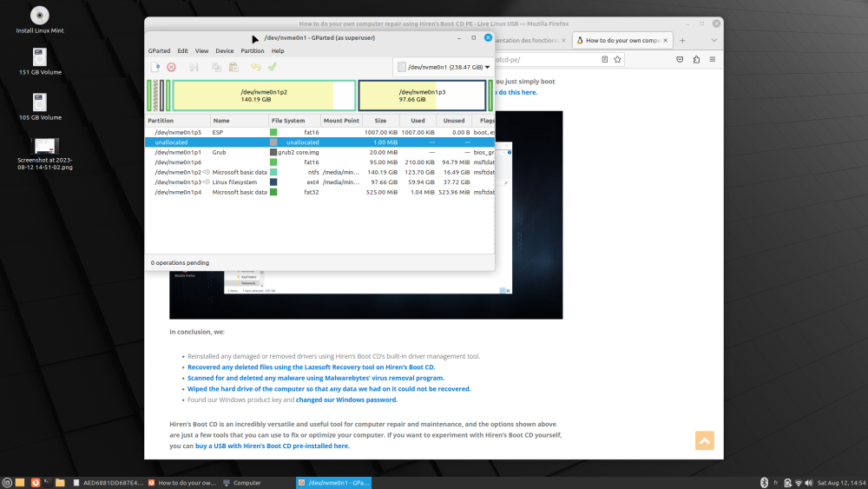Select the /dev/nvme0n1p3 block in disk map
Viewport: 868px width, 489px height.
click(423, 96)
